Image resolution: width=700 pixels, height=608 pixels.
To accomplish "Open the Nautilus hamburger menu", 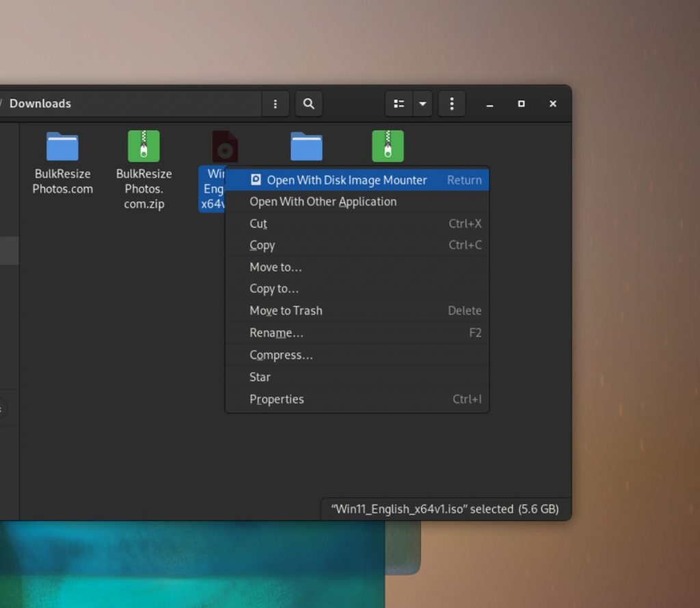I will click(451, 103).
